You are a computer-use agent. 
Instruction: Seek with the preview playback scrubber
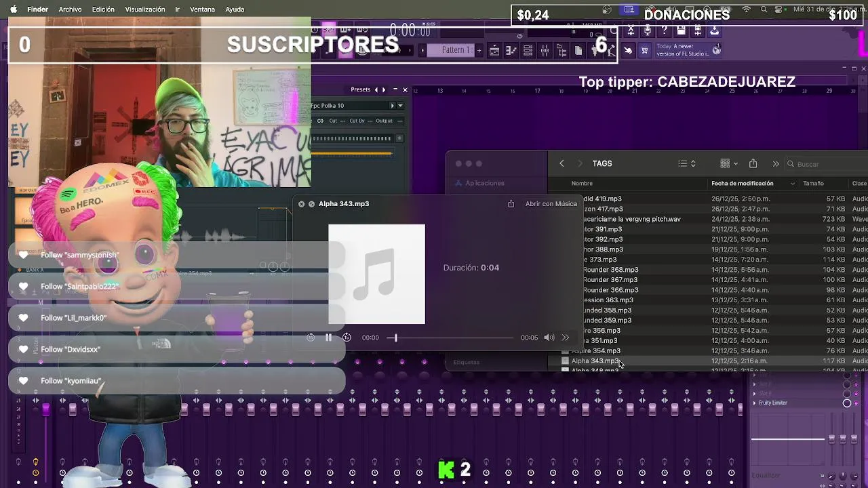coord(396,338)
